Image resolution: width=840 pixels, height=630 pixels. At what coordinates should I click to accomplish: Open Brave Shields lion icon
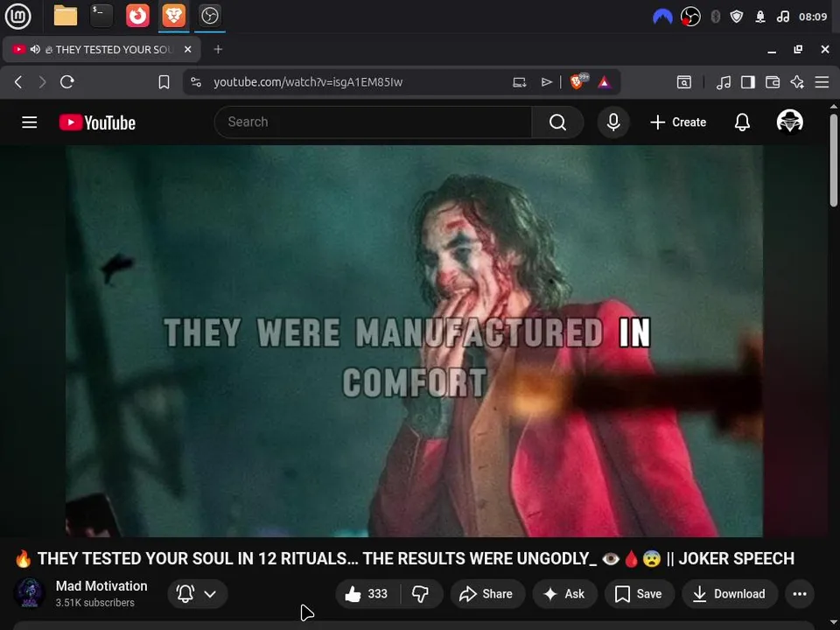pos(577,82)
